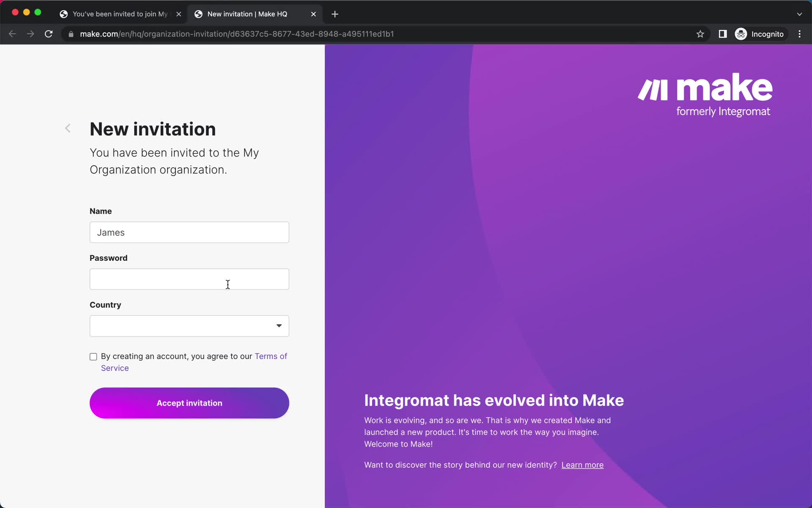Click the browser back arrow
The width and height of the screenshot is (812, 508).
tap(12, 34)
